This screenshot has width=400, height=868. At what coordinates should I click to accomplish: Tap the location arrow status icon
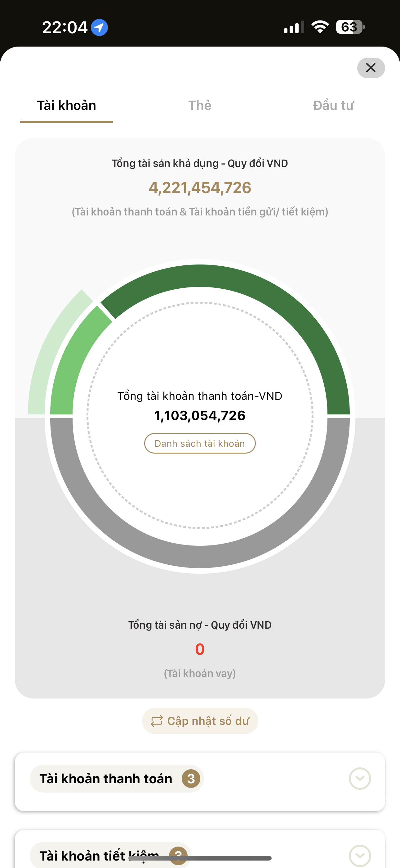(x=99, y=27)
